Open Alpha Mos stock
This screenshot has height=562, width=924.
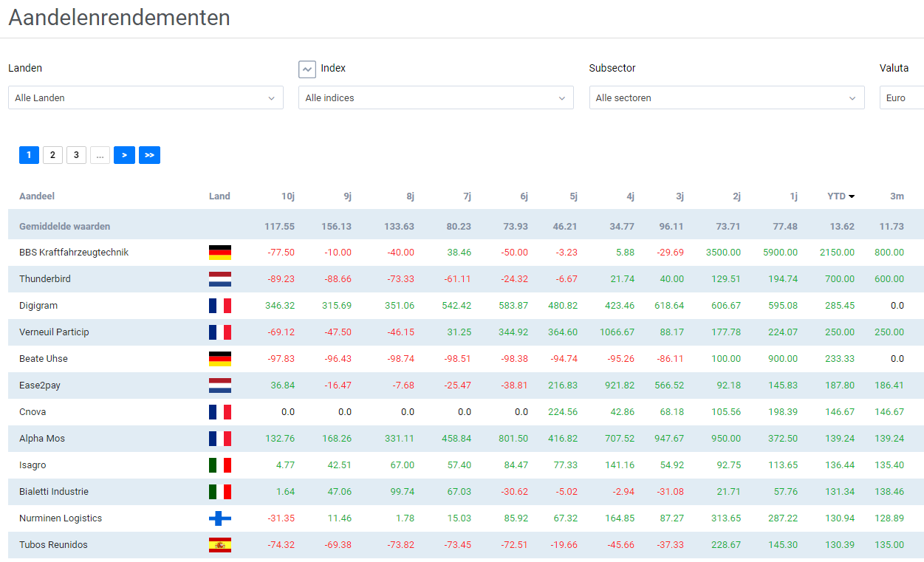(42, 439)
